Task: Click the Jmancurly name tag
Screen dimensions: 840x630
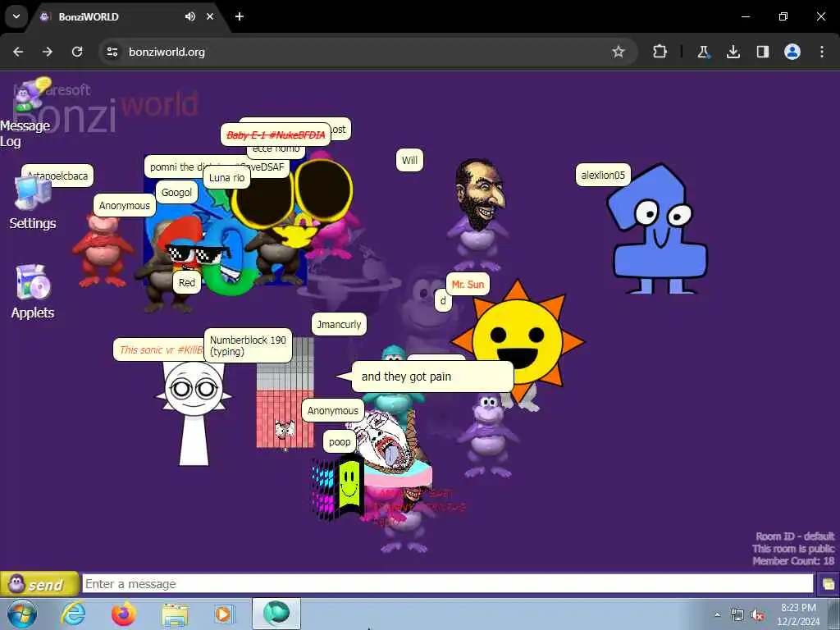Action: click(x=339, y=325)
